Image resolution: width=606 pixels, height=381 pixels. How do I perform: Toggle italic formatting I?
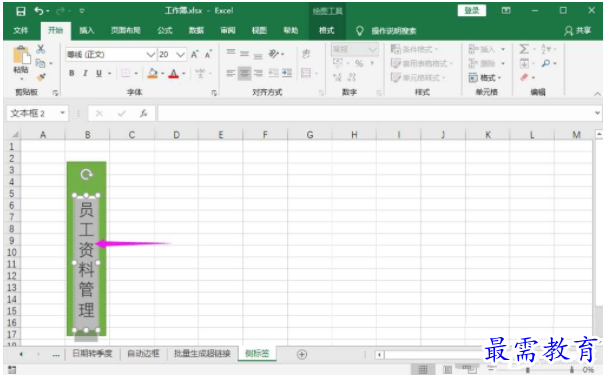pyautogui.click(x=85, y=73)
